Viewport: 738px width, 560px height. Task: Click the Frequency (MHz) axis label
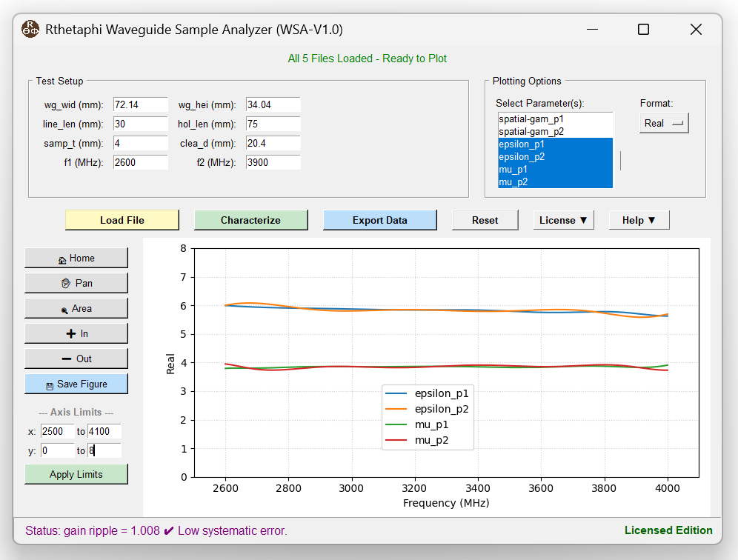pos(446,503)
